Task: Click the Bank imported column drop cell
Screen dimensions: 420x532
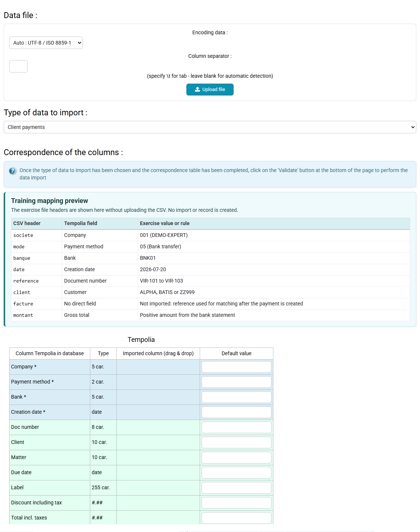Action: tap(158, 397)
